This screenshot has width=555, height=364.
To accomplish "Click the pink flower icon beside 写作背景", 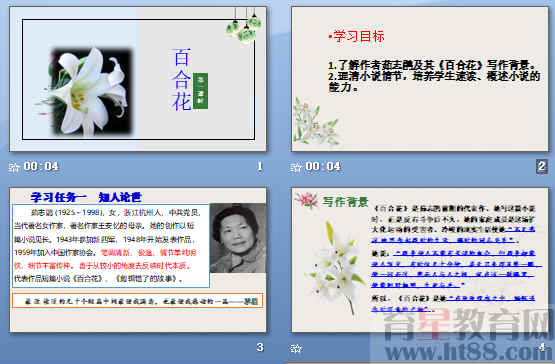I will (x=307, y=200).
